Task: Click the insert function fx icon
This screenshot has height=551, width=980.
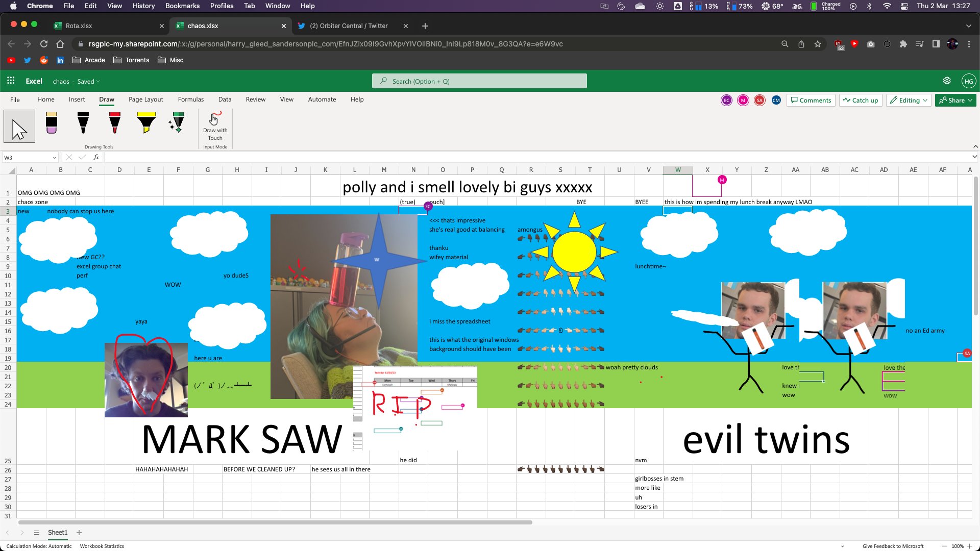Action: pos(96,157)
